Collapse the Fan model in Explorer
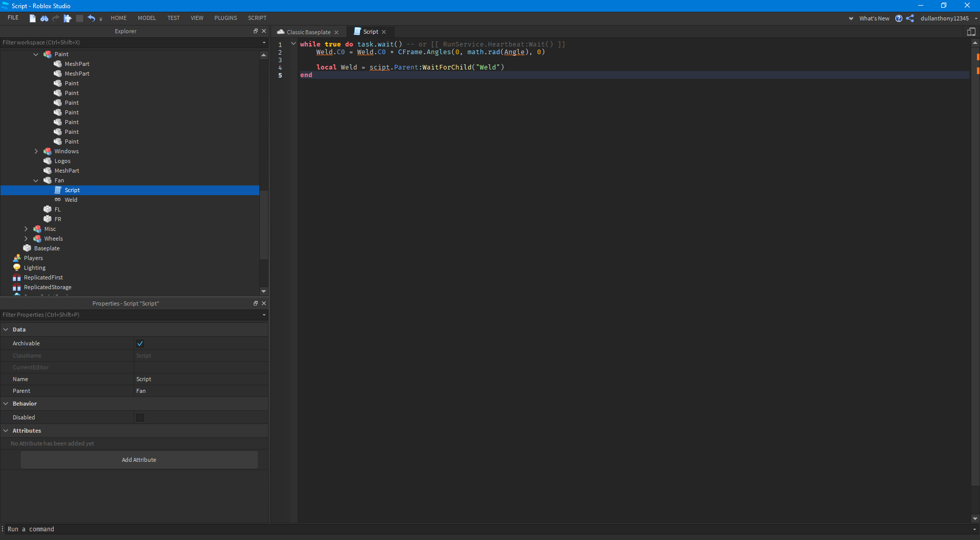 [x=36, y=180]
